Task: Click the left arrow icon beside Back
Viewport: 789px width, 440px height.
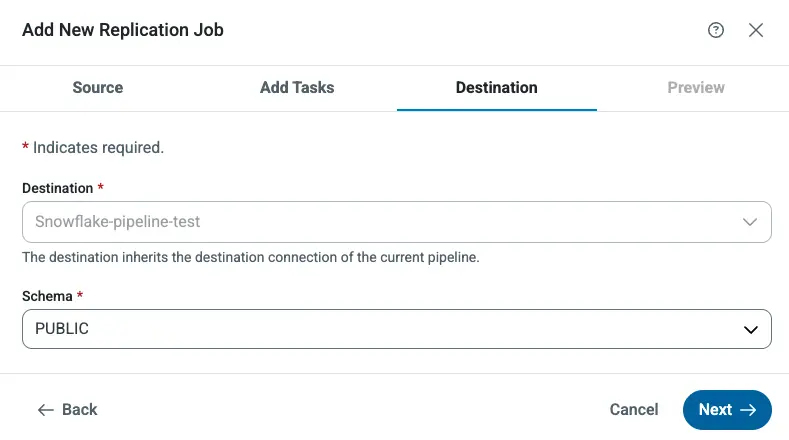Action: (x=45, y=409)
